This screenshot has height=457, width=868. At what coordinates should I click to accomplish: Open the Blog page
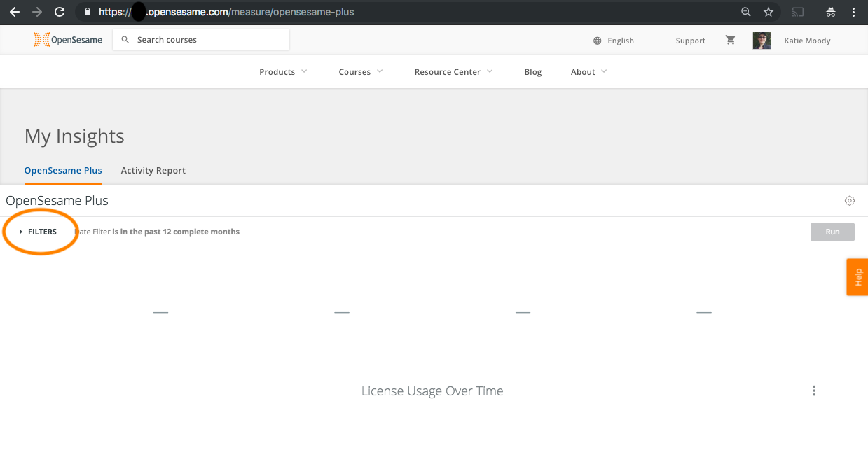(x=533, y=72)
